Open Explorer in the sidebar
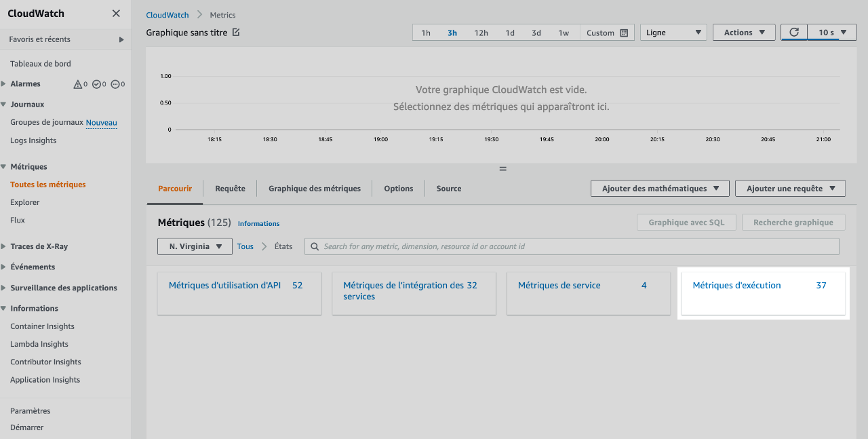Image resolution: width=868 pixels, height=439 pixels. (x=25, y=202)
